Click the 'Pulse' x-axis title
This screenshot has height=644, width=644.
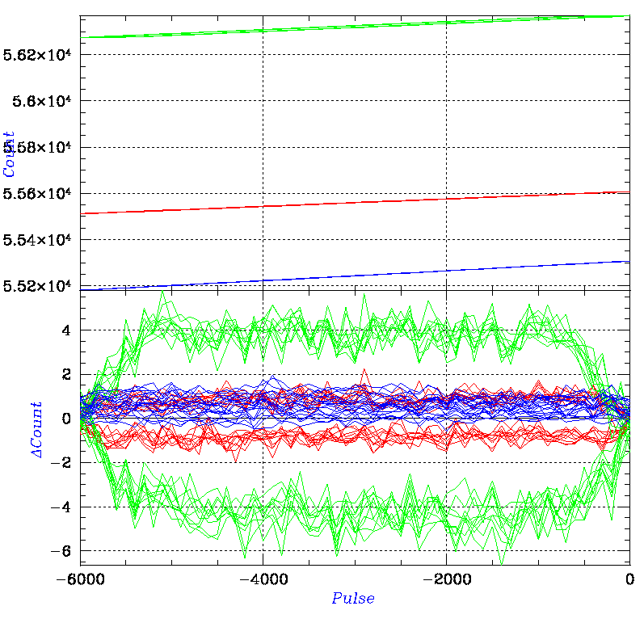click(x=353, y=599)
